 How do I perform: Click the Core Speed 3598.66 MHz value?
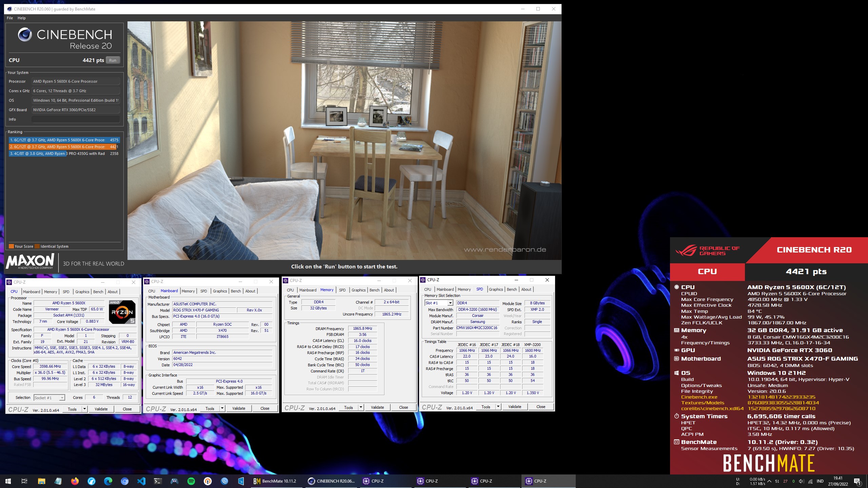[x=50, y=366]
